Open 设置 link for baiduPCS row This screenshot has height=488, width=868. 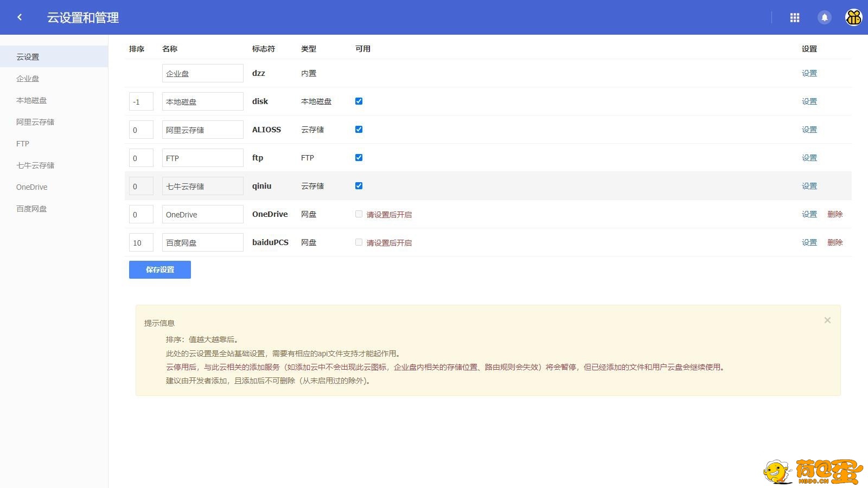[x=809, y=242]
